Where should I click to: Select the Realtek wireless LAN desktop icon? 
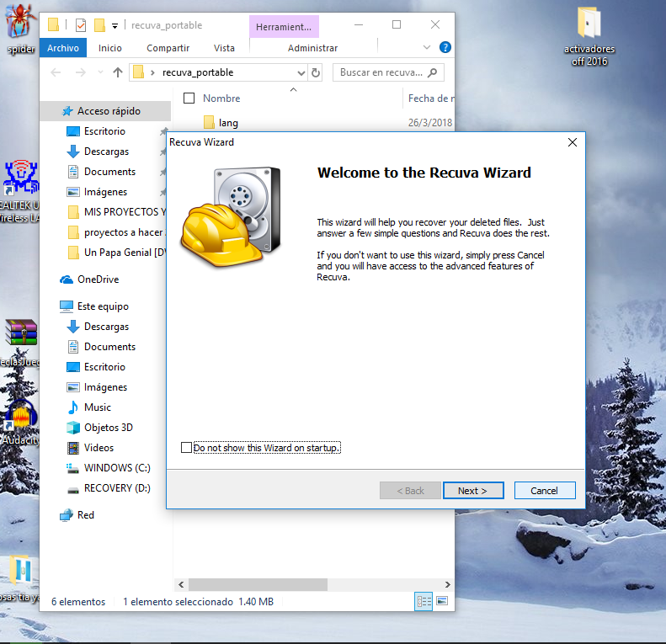point(19,191)
